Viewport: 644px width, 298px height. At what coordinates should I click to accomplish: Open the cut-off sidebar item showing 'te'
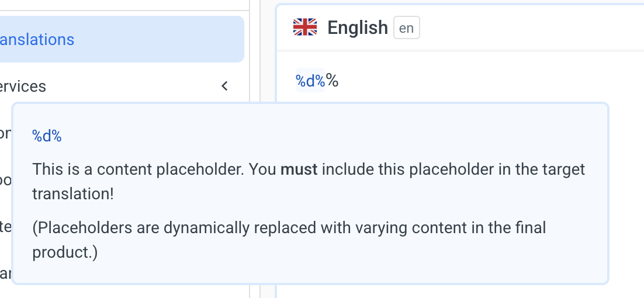(5, 227)
